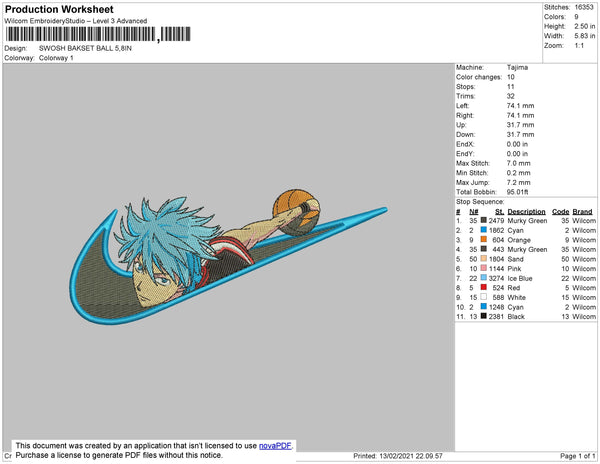Select the Red color swatch in stop 8
Viewport: 600px width, 464px height.
484,287
